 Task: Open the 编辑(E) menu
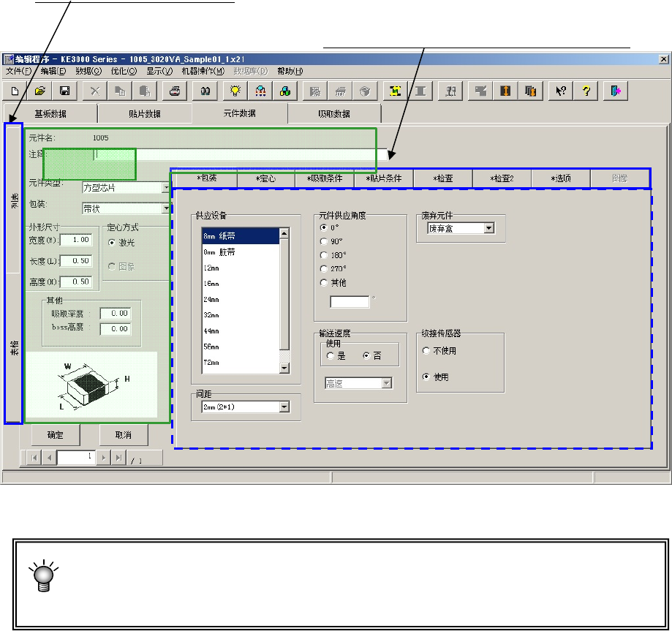(53, 71)
